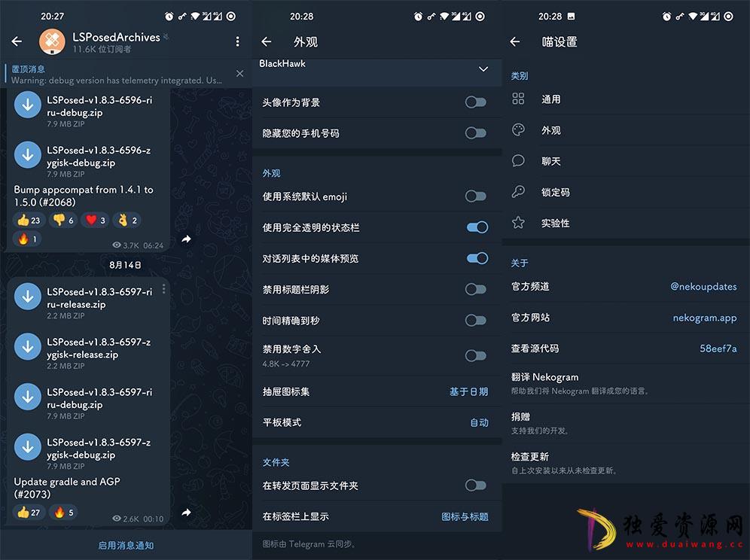Open 实验性 star icon
This screenshot has width=750, height=560.
pyautogui.click(x=518, y=223)
